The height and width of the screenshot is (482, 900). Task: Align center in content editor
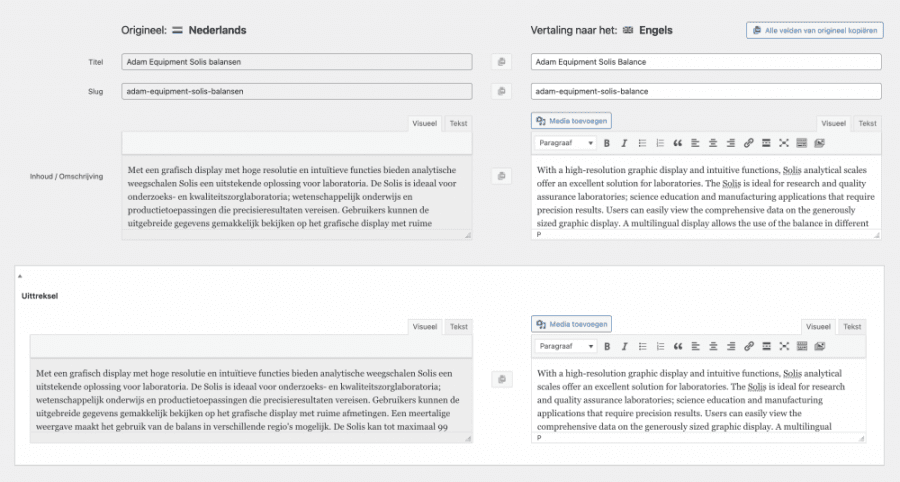713,143
